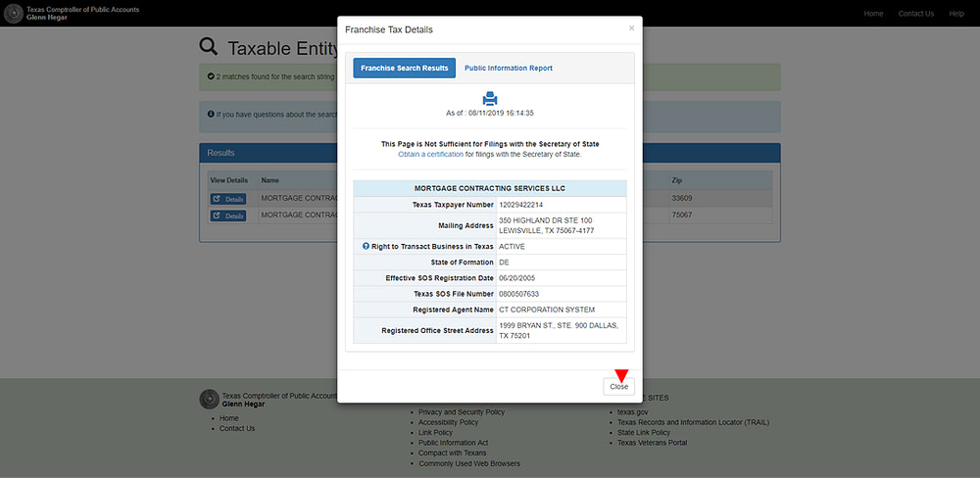The image size is (980, 478).
Task: Open Contact Us in top navigation
Action: tap(915, 13)
